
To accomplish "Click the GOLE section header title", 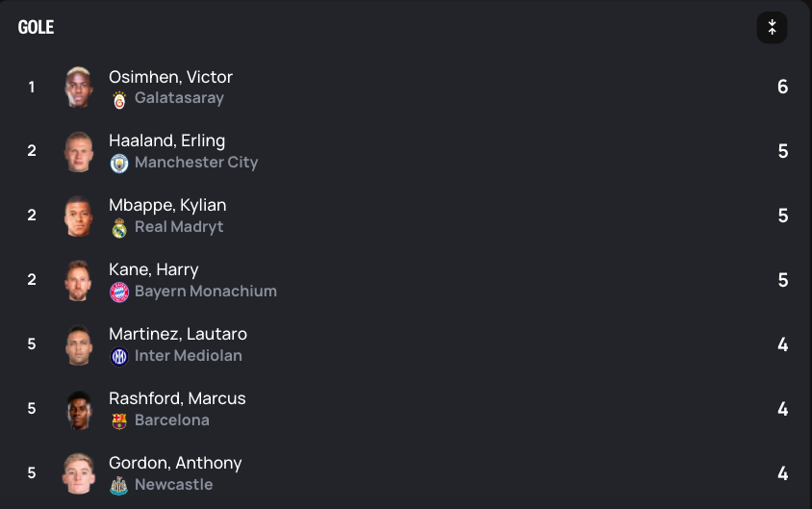I will pyautogui.click(x=37, y=27).
